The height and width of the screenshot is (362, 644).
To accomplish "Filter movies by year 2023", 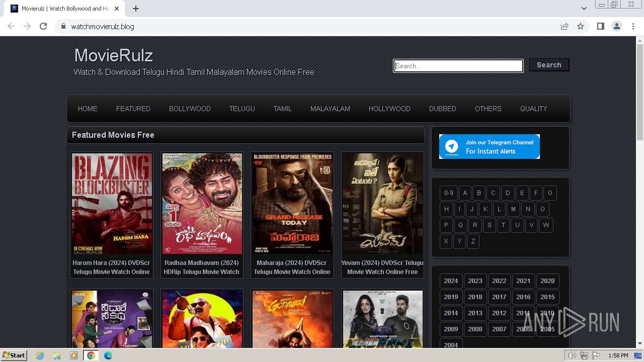I will click(x=475, y=281).
